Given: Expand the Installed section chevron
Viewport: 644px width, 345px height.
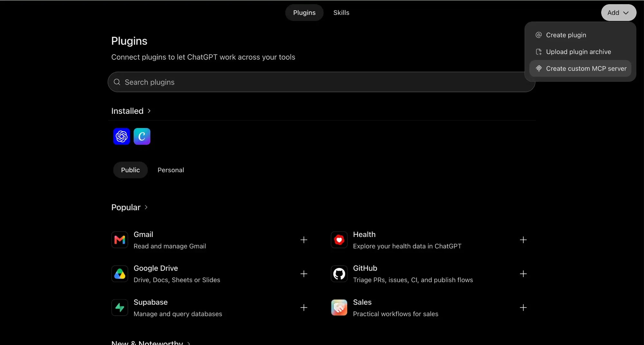Looking at the screenshot, I should pyautogui.click(x=149, y=111).
